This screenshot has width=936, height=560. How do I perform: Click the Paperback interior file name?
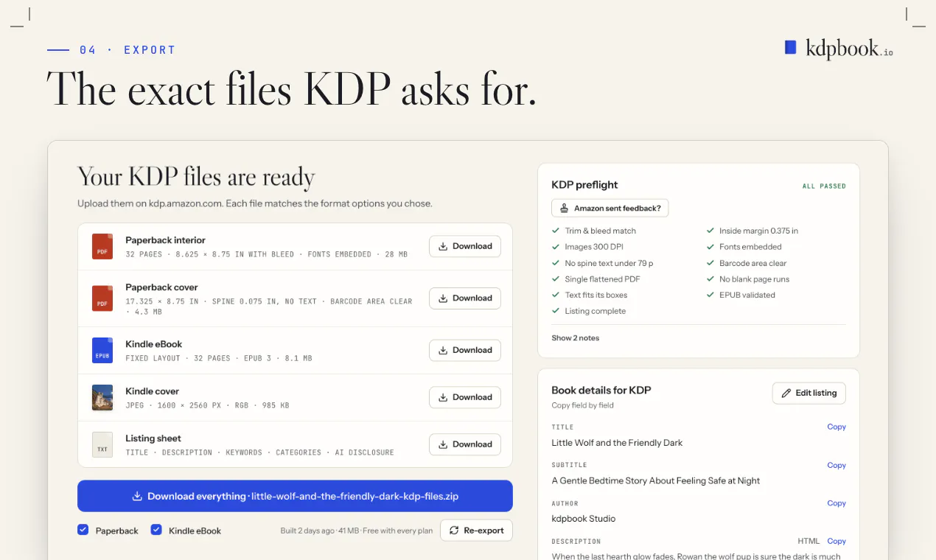tap(165, 240)
